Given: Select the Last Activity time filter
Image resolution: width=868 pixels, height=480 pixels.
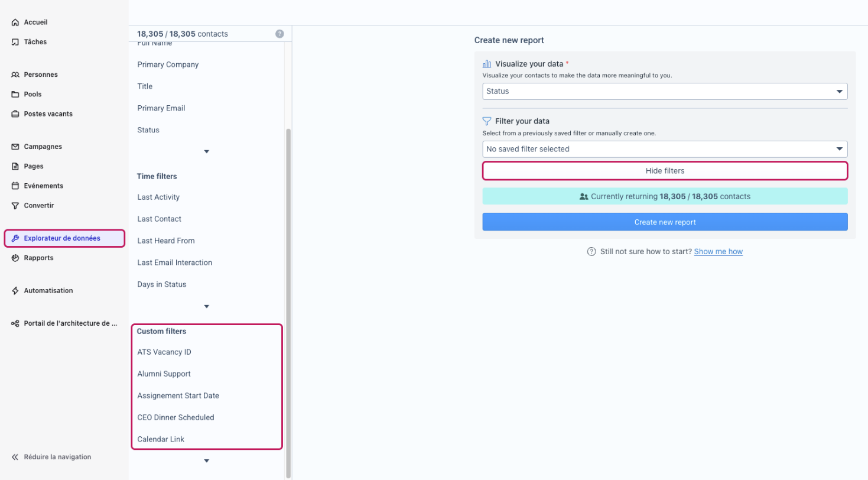Looking at the screenshot, I should 158,197.
